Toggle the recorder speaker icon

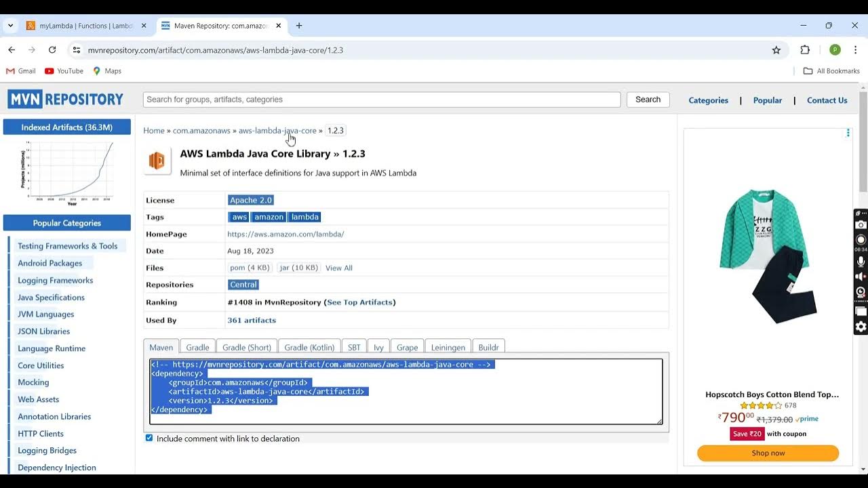861,277
